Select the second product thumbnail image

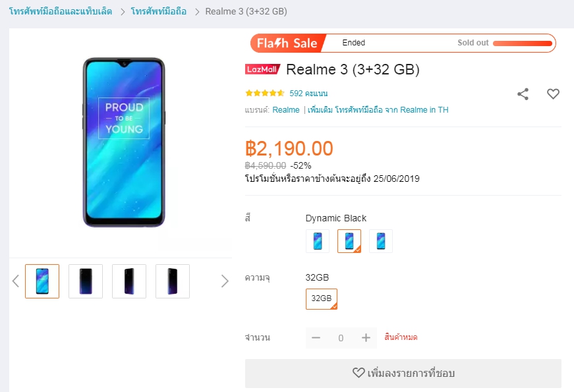(x=86, y=281)
